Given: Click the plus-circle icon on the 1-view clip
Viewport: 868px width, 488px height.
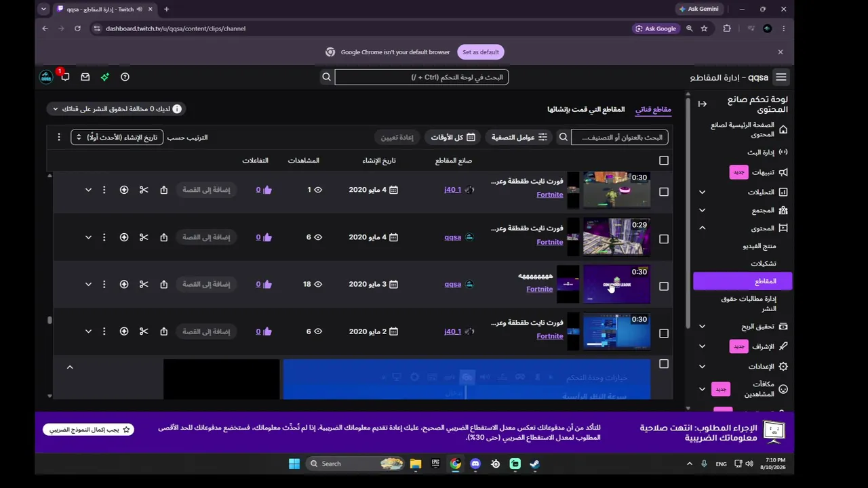Looking at the screenshot, I should coord(124,190).
